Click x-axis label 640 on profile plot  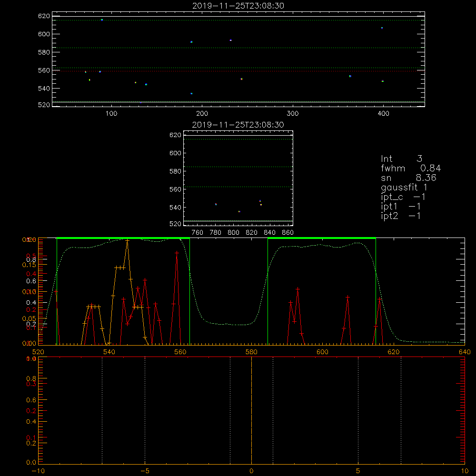465,352
